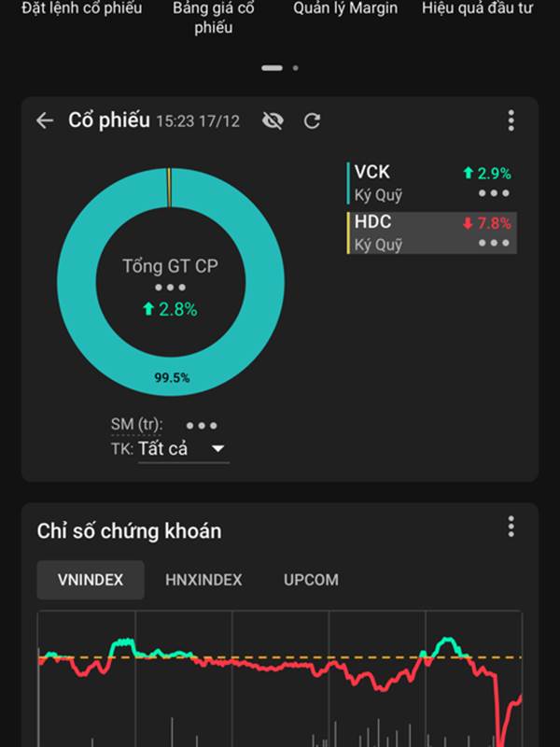The image size is (560, 747).
Task: Tap the second page indicator dot
Action: coord(296,68)
